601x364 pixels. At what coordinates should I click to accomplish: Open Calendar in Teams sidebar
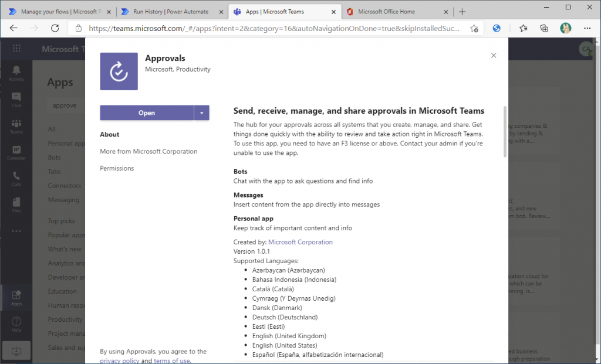[16, 152]
